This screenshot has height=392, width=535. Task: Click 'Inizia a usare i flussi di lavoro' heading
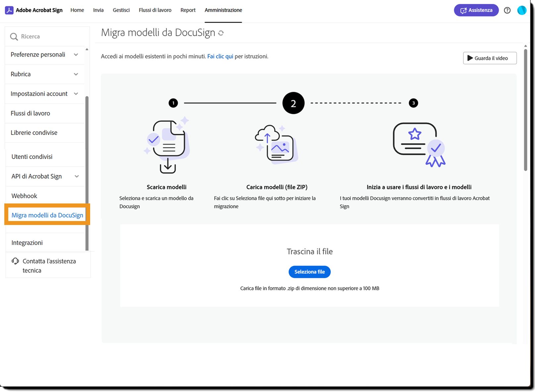pos(419,187)
